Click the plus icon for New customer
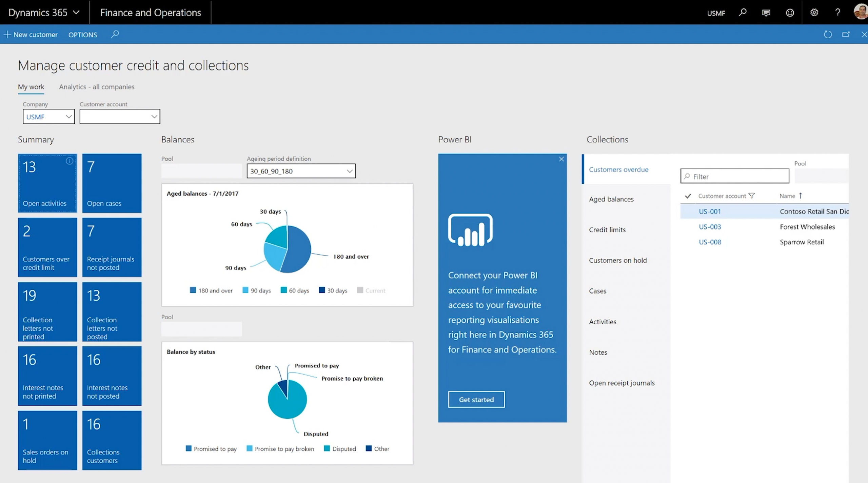Screen dimensions: 868x483 [7, 35]
